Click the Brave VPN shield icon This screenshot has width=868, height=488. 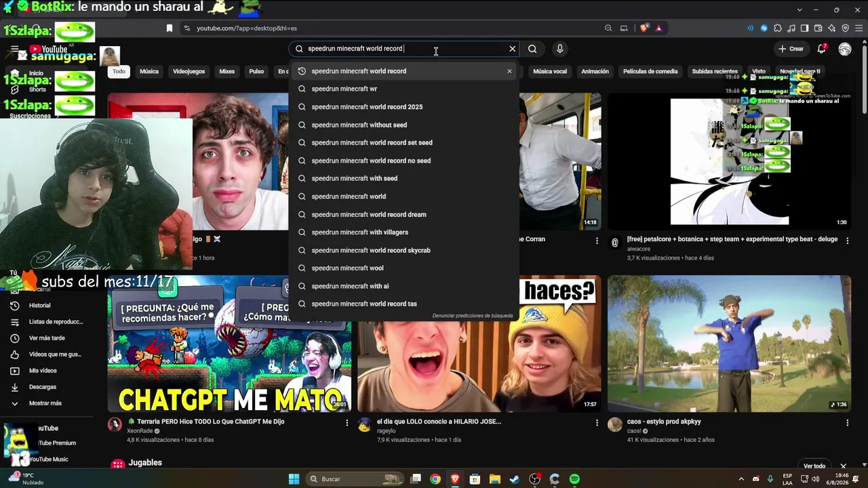pos(845,28)
